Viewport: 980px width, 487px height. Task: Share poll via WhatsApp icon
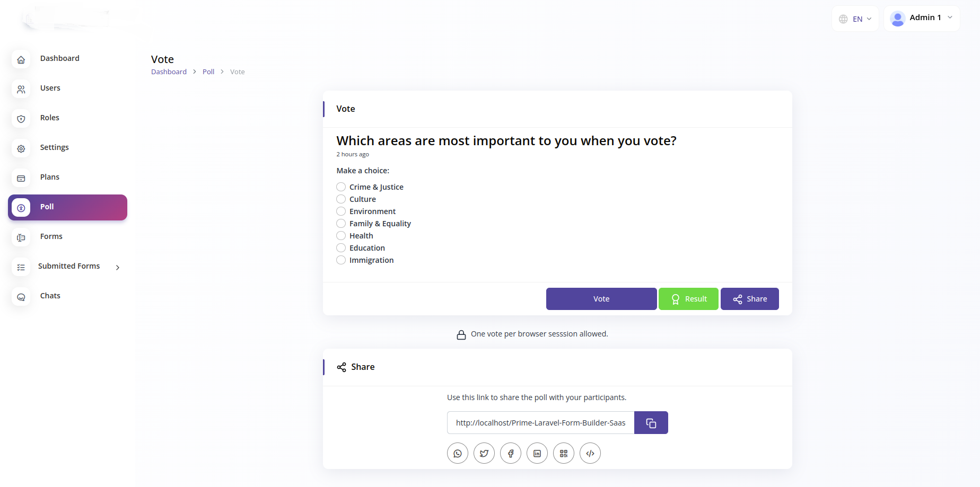(x=458, y=454)
